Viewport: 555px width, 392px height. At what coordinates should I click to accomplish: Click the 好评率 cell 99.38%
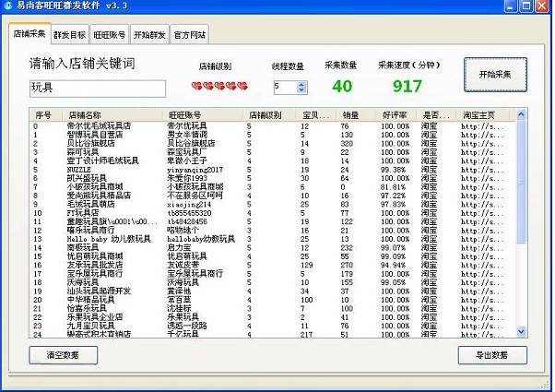point(394,170)
